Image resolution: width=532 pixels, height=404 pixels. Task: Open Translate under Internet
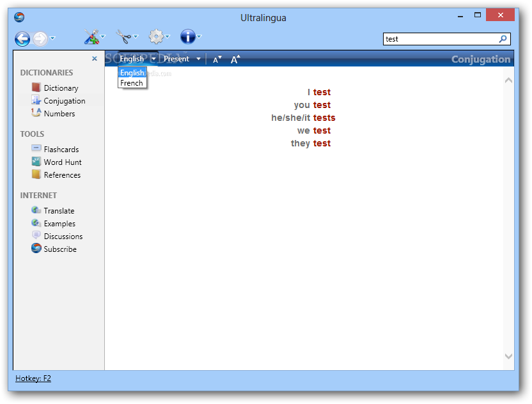[x=59, y=211]
